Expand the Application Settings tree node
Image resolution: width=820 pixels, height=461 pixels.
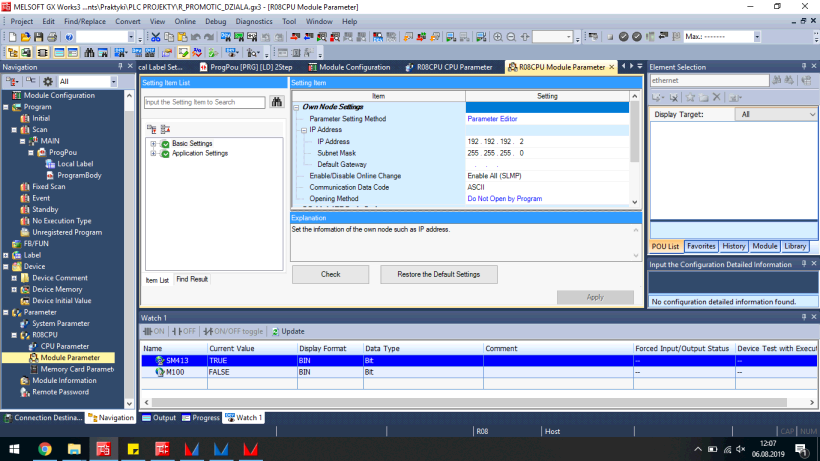[x=153, y=153]
